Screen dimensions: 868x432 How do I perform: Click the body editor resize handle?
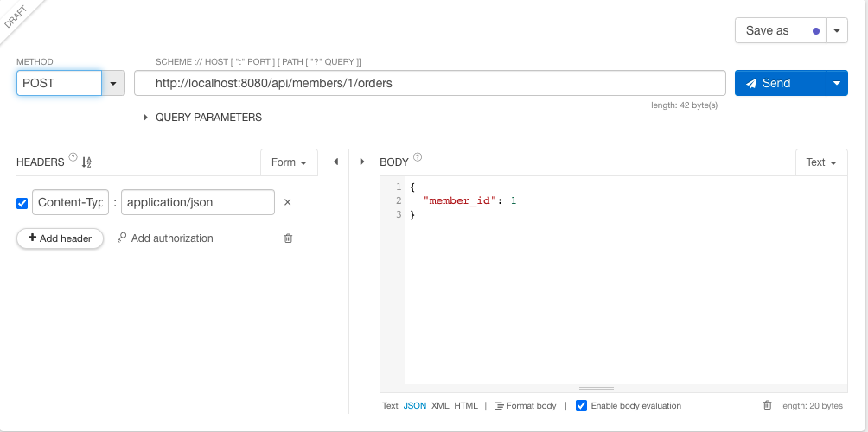pyautogui.click(x=597, y=388)
